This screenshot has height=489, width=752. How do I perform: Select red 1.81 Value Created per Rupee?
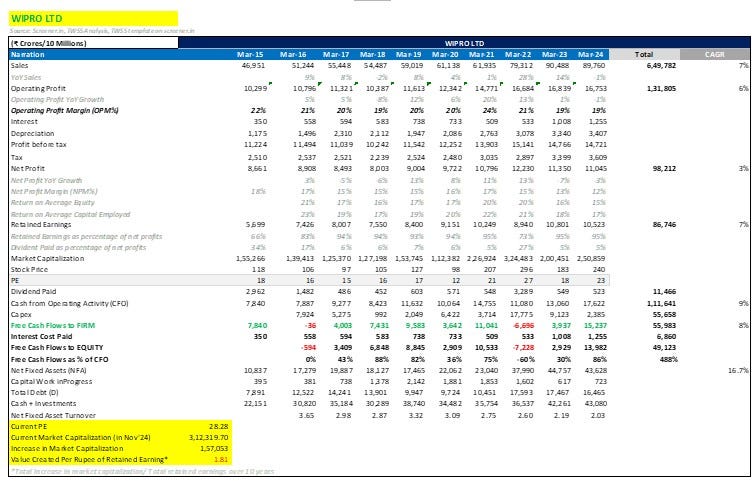(x=221, y=459)
